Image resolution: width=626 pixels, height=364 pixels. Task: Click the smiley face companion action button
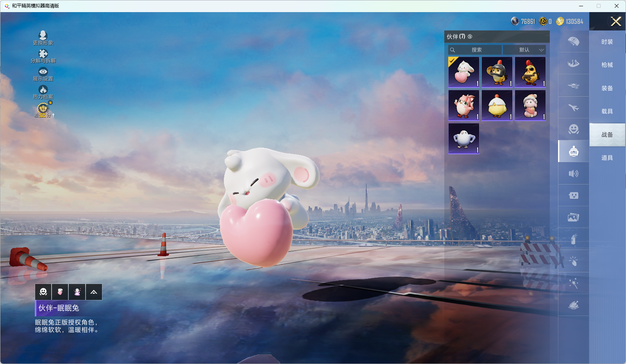pos(43,292)
